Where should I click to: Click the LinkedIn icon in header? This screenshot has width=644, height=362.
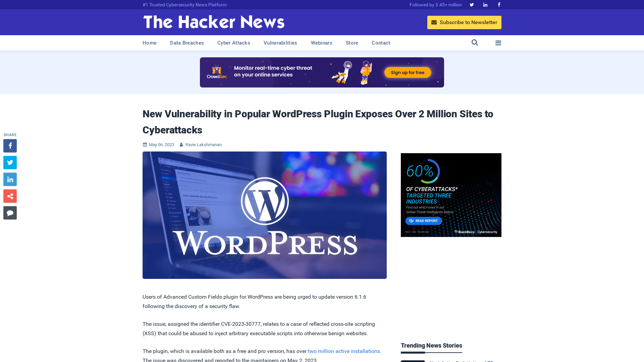tap(485, 5)
